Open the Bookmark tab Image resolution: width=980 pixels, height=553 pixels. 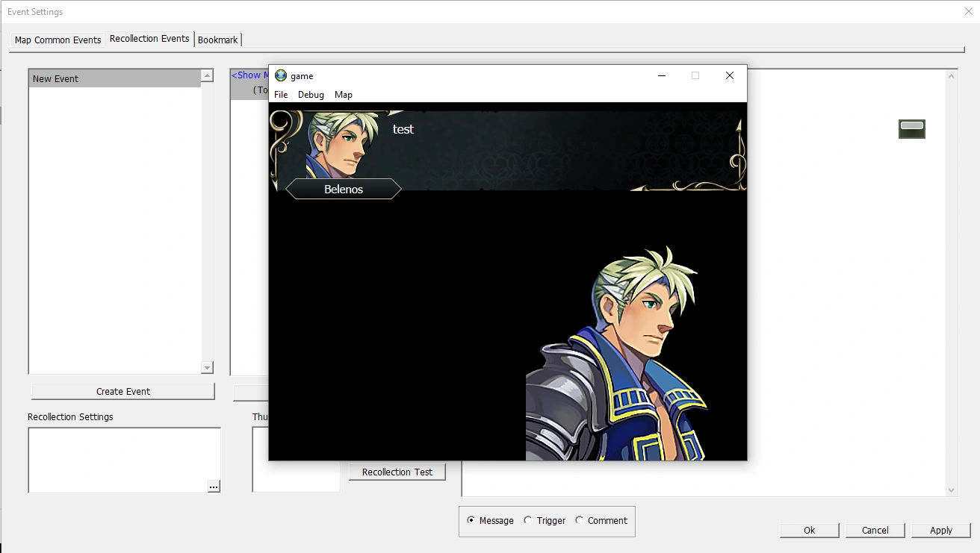pos(218,40)
